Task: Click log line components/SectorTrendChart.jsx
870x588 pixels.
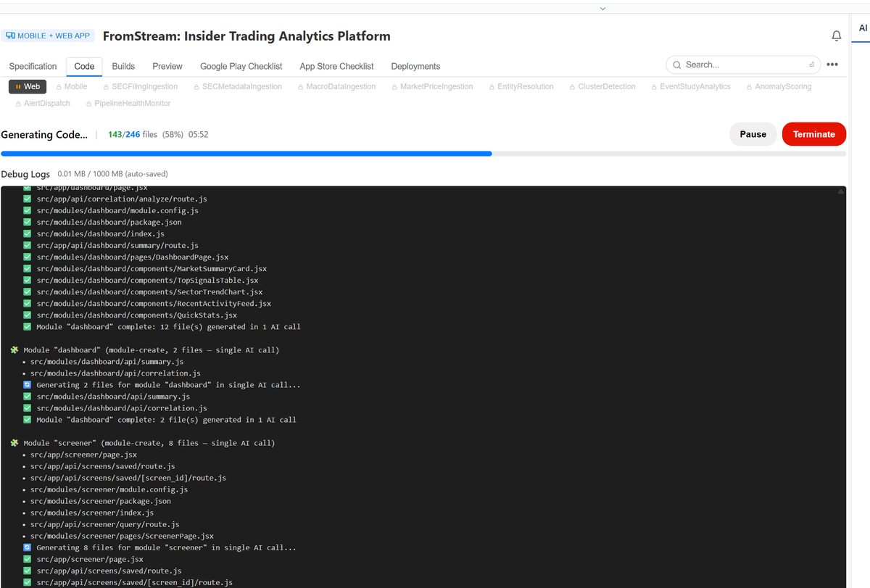Action: point(149,292)
